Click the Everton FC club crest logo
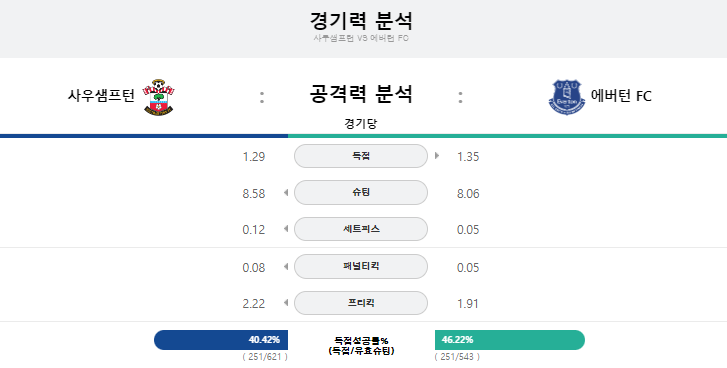 567,97
